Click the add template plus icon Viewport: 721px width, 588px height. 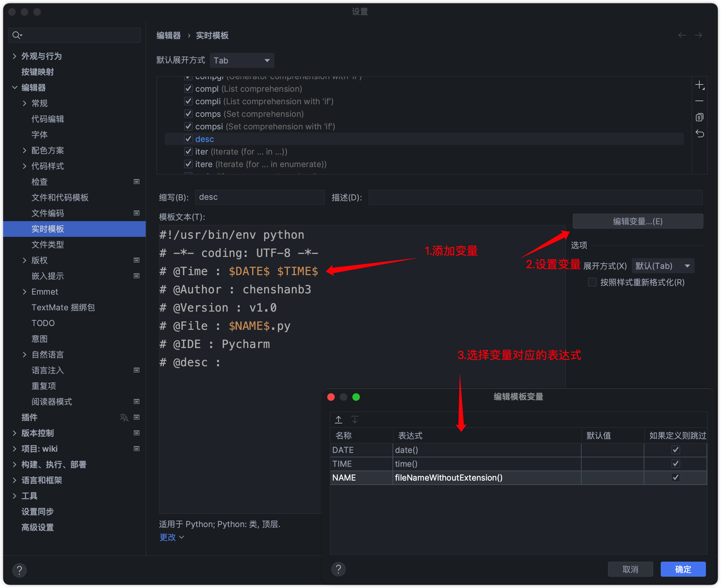699,85
